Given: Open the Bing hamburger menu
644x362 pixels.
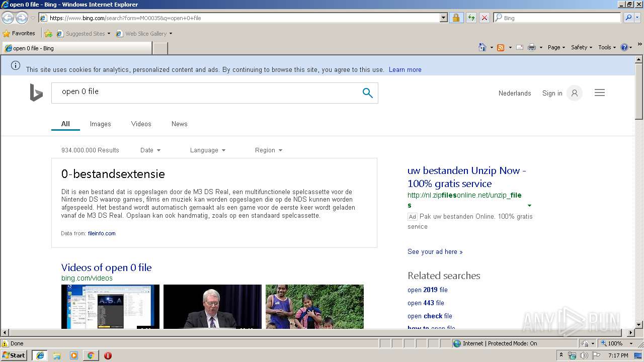Looking at the screenshot, I should (600, 93).
